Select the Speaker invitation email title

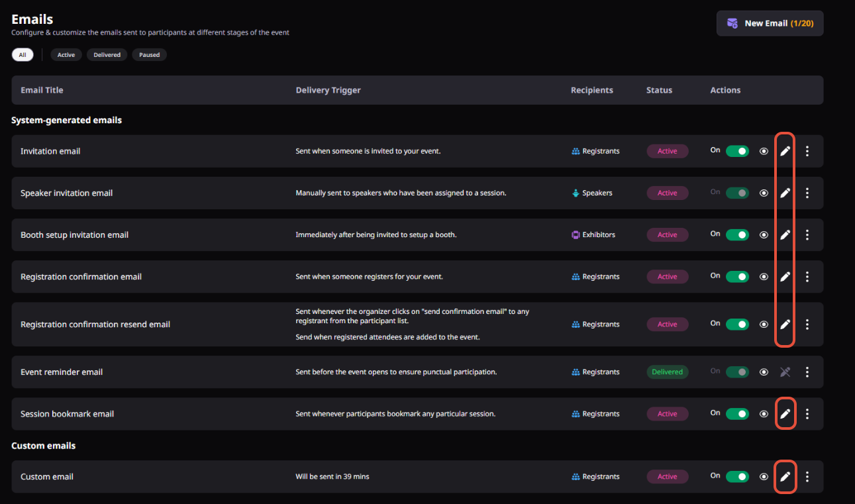pyautogui.click(x=67, y=193)
